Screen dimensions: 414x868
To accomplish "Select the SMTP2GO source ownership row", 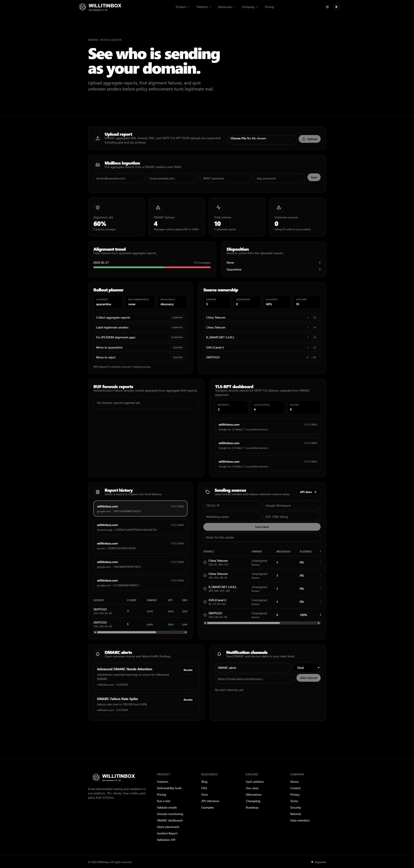I will (262, 357).
